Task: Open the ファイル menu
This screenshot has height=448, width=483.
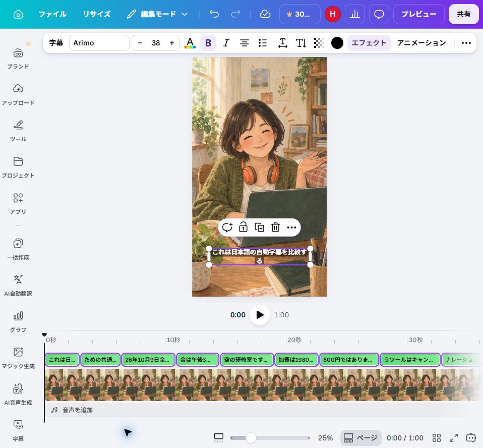Action: coord(52,14)
